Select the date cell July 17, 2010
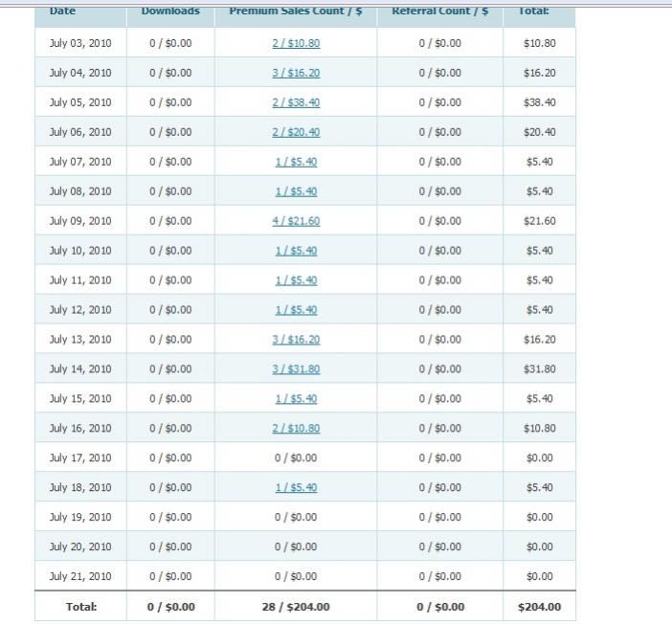This screenshot has width=672, height=624. click(x=80, y=457)
